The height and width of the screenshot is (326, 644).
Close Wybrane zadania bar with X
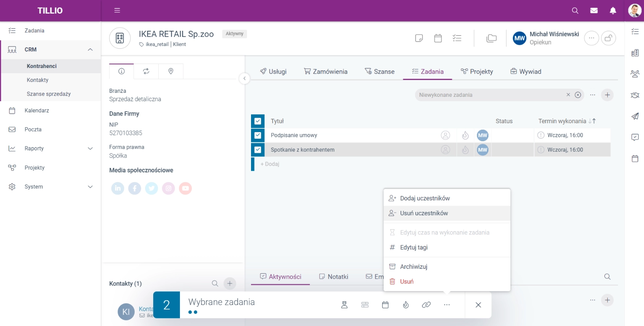[x=478, y=305]
